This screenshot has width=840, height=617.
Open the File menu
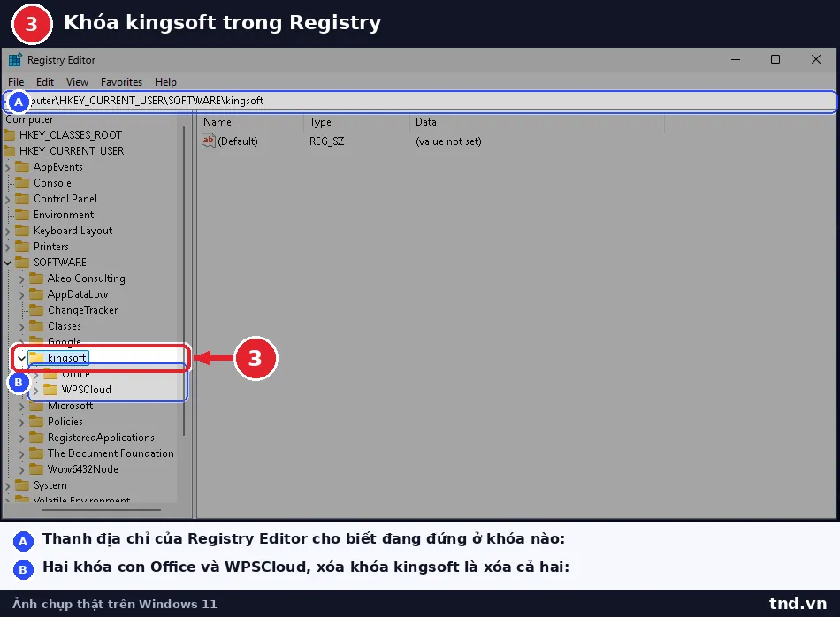(x=16, y=82)
